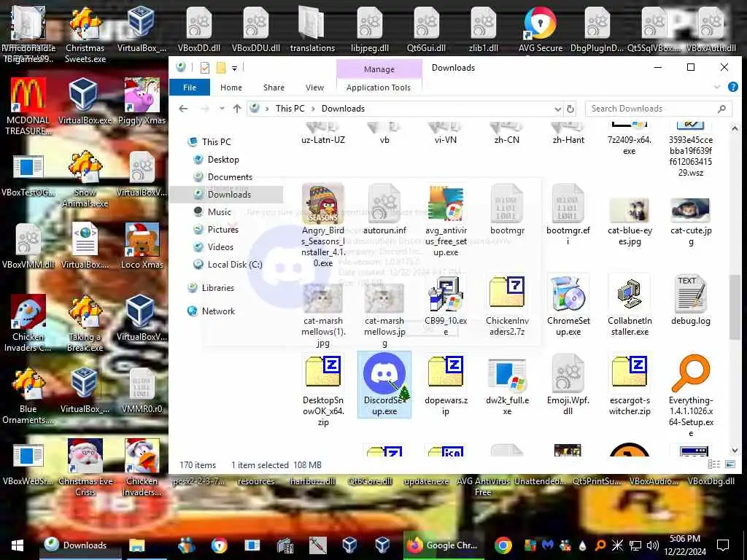Viewport: 747px width, 560px height.
Task: Select the debug.log file
Action: click(691, 300)
